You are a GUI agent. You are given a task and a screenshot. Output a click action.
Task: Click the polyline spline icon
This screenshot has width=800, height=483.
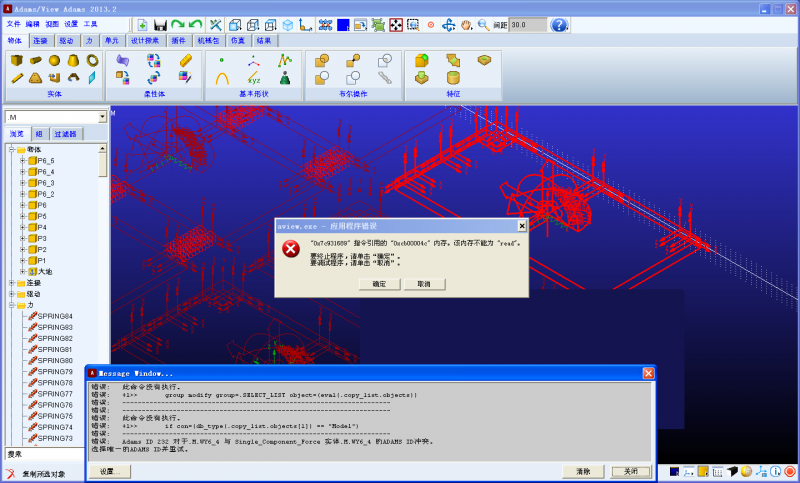285,60
